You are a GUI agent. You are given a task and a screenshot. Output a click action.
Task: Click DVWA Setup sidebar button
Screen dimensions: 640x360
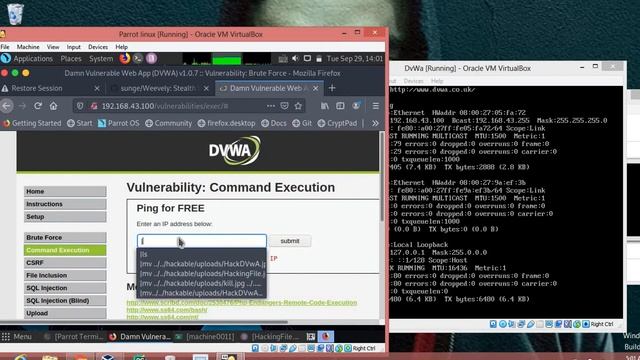click(65, 217)
